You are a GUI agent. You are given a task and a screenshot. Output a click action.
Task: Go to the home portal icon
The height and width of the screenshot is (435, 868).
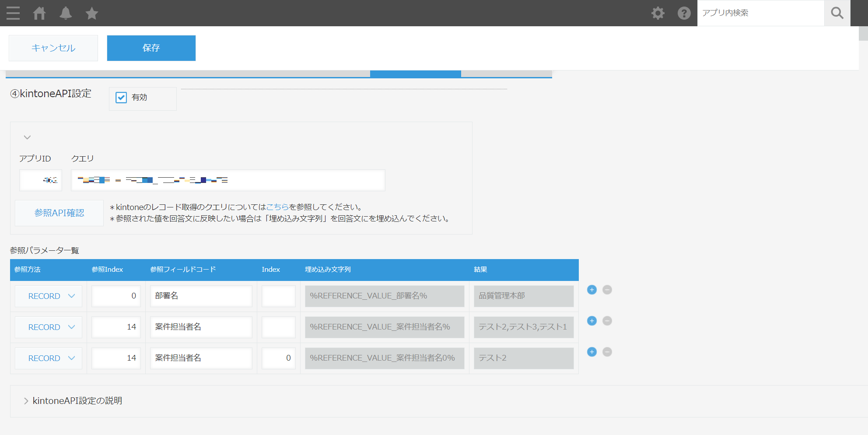pos(39,13)
